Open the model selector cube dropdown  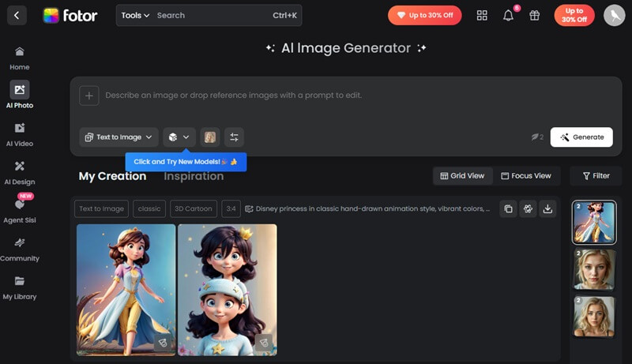(179, 137)
